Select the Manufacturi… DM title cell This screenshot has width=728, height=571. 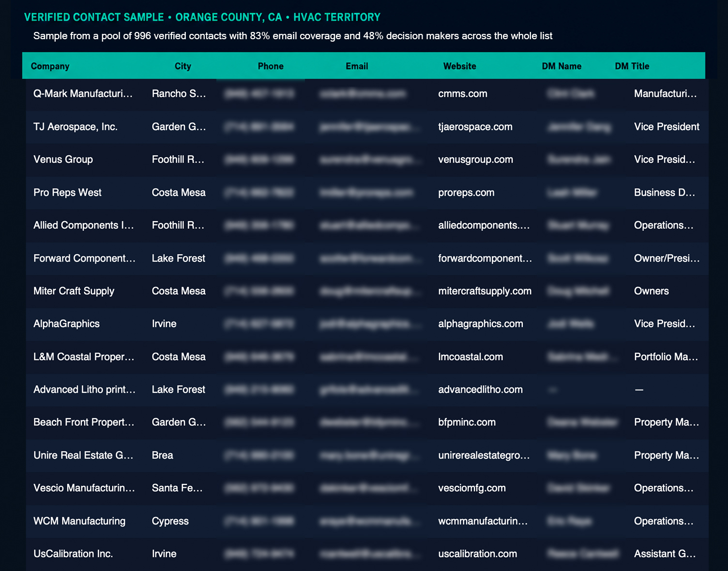tap(666, 94)
